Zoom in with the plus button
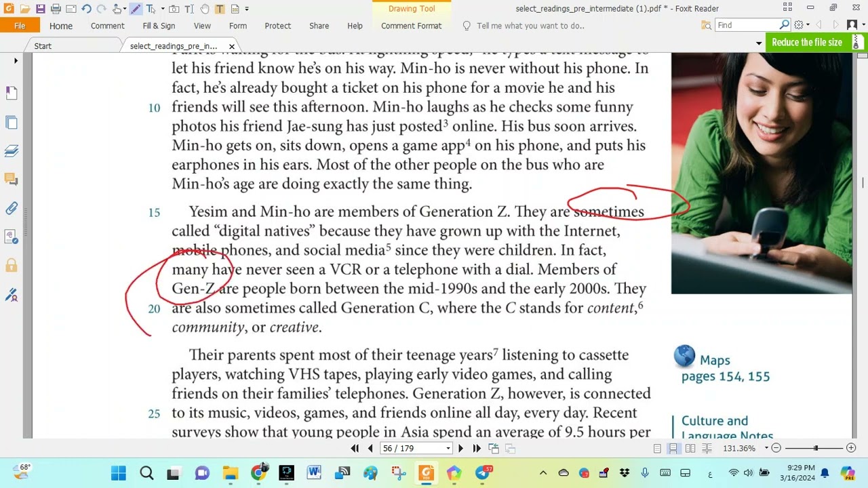 pos(851,448)
